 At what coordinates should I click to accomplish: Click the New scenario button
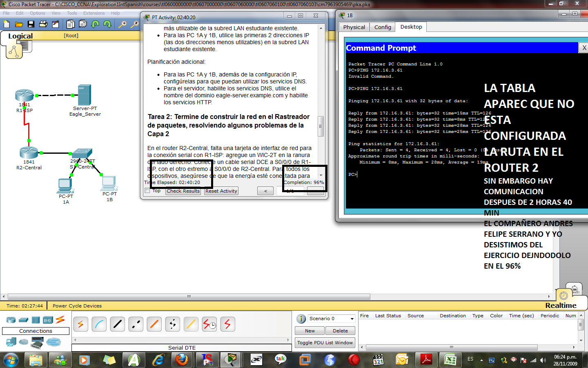[x=310, y=331]
